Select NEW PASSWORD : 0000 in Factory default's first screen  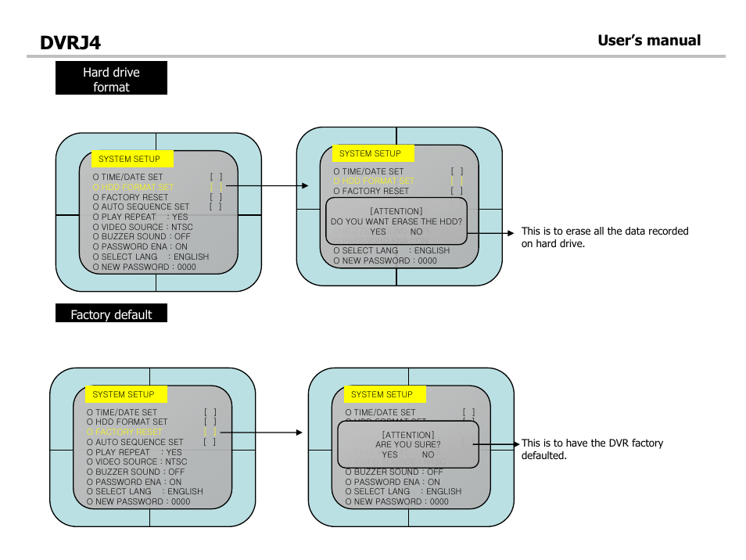(138, 502)
